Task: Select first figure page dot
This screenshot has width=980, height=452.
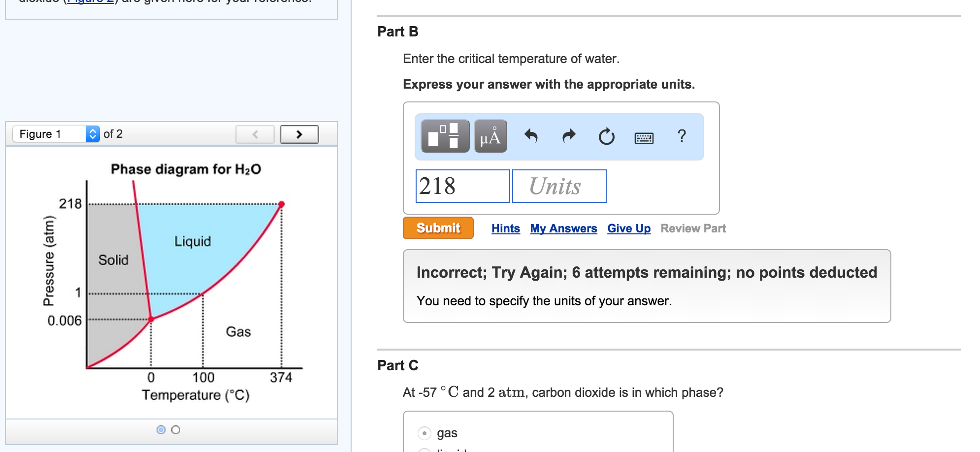Action: click(x=161, y=430)
